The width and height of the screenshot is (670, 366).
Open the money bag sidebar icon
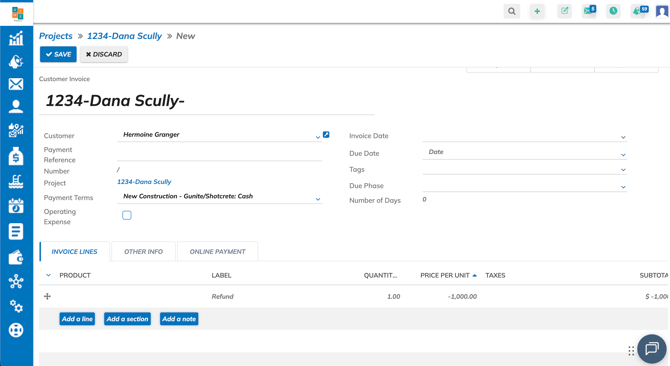(x=16, y=156)
